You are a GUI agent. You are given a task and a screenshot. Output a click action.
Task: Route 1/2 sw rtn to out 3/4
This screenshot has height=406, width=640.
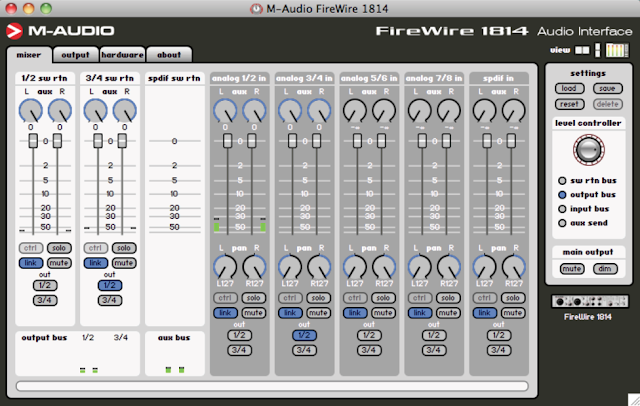[44, 300]
